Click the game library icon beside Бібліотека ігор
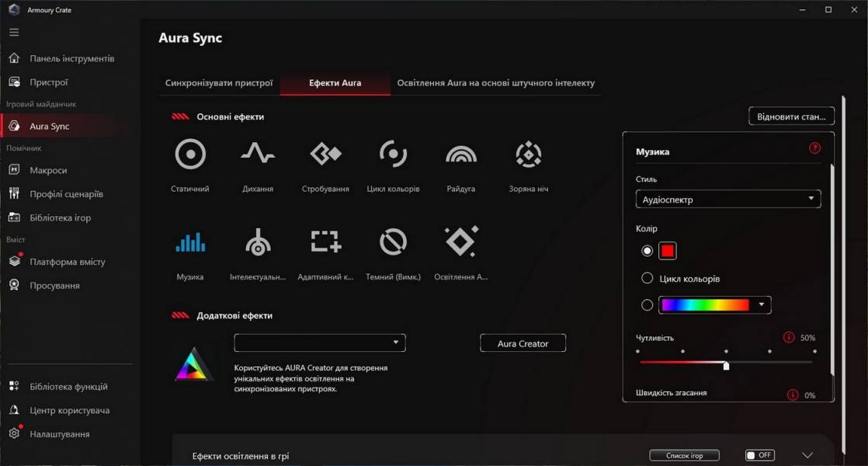This screenshot has width=868, height=466. pyautogui.click(x=15, y=217)
